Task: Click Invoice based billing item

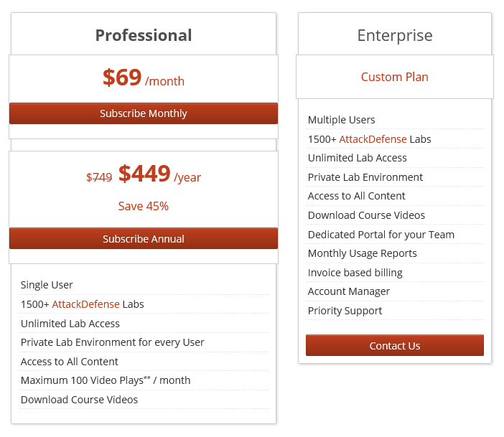Action: pos(355,273)
